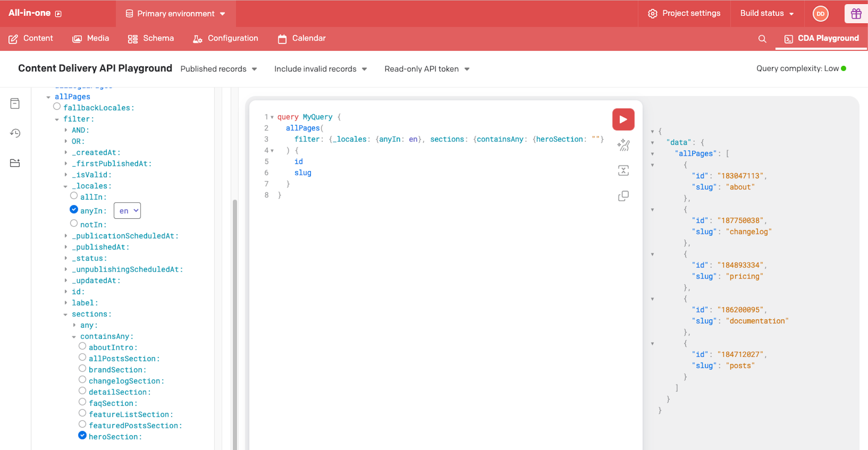Screen dimensions: 868x450
Task: Collapse the "allPages" array in response
Action: (652, 154)
